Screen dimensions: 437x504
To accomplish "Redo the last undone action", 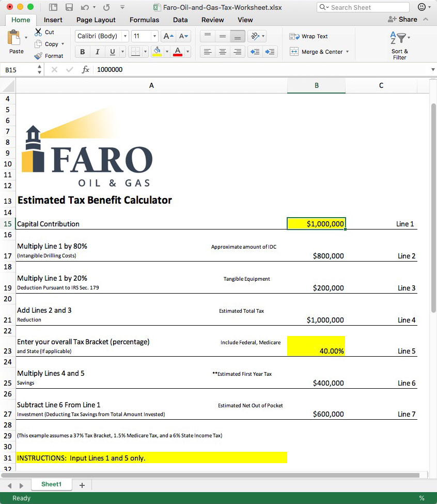I will [x=106, y=7].
